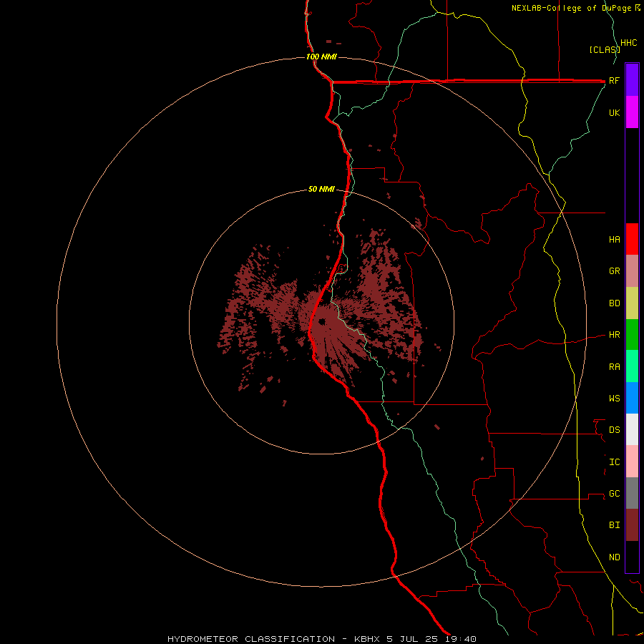Click the WS legend label
The width and height of the screenshot is (644, 644).
click(x=614, y=398)
